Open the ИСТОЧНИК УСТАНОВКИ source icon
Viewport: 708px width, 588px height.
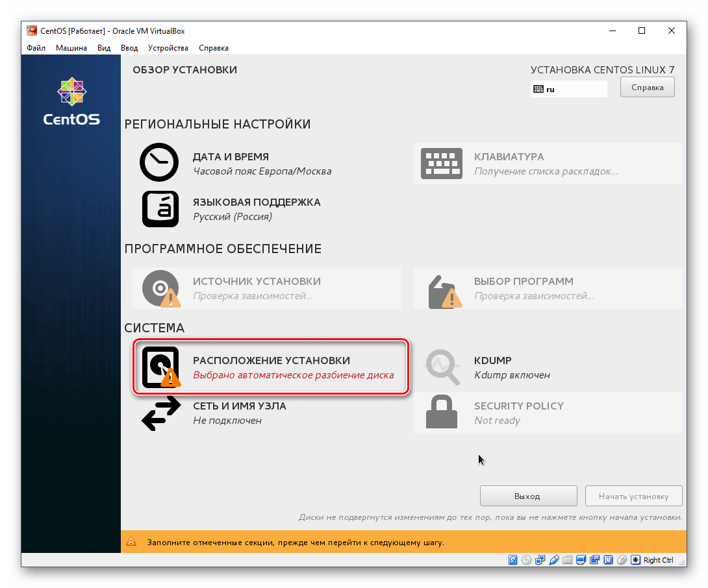pos(160,288)
